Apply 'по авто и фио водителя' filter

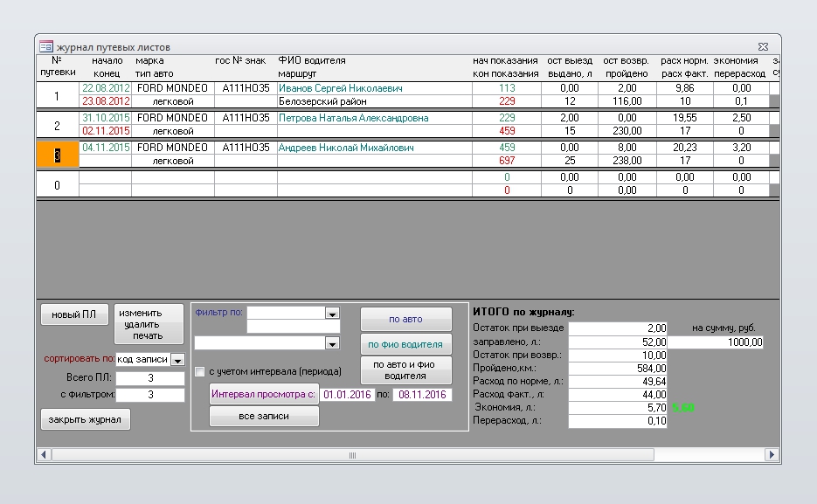click(x=405, y=370)
